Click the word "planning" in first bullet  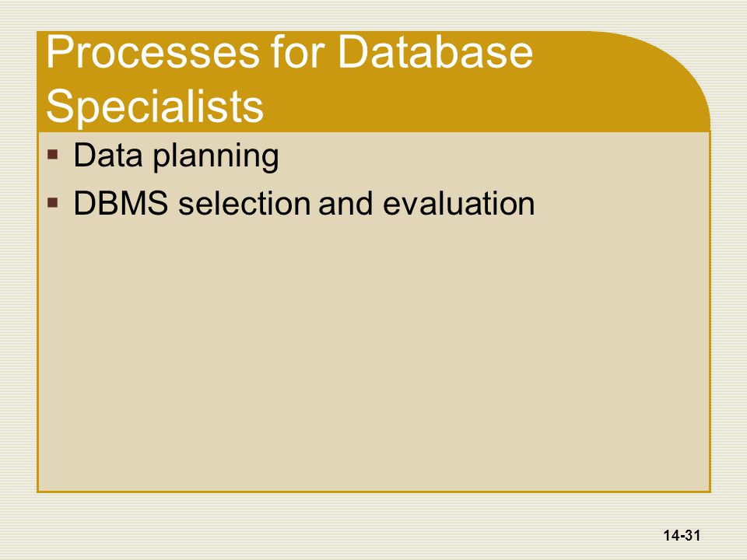coord(216,156)
